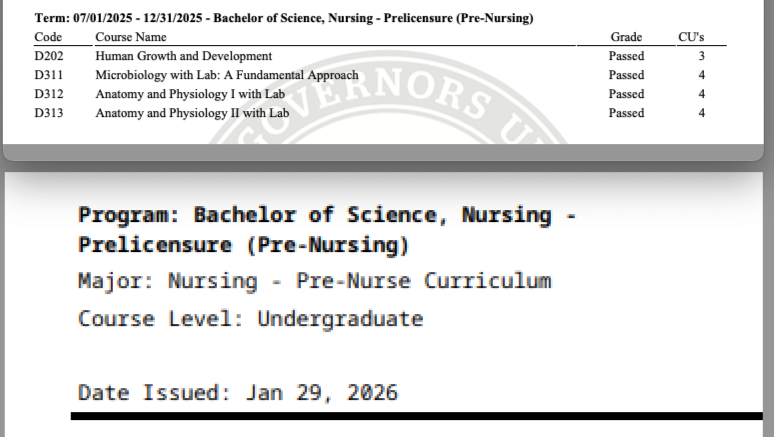The image size is (774, 437).
Task: Click the CU's column header
Action: (691, 37)
